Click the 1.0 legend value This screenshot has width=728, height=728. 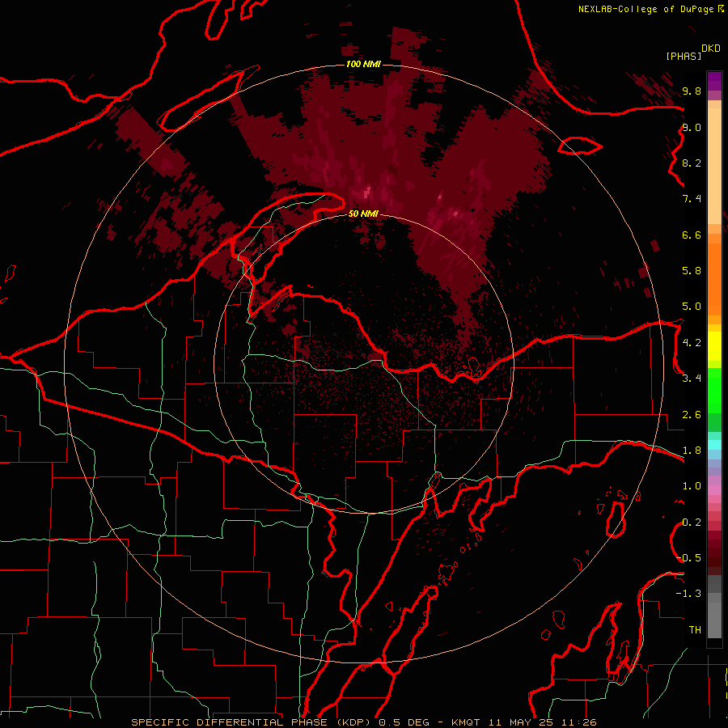coord(692,486)
